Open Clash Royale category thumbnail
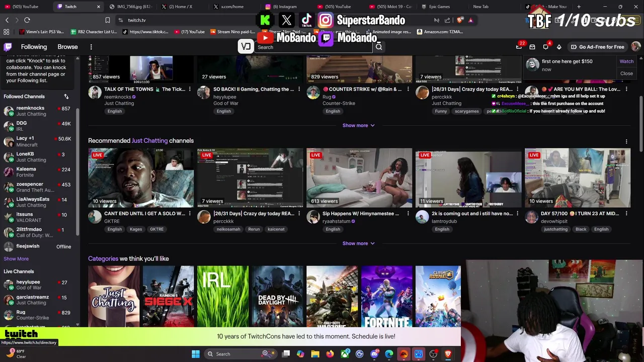The height and width of the screenshot is (362, 644). coord(438,297)
